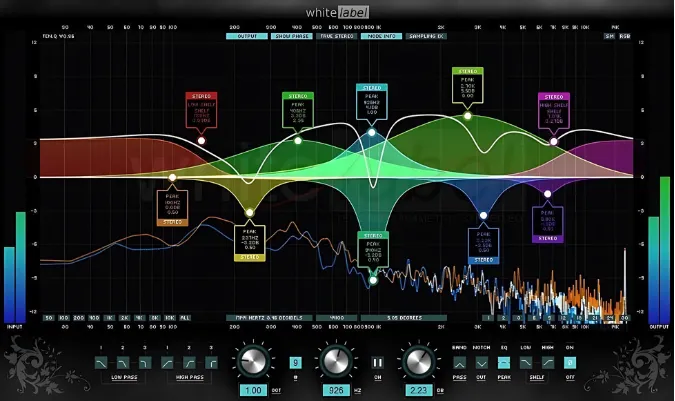Select the second high pass slope icon
The width and height of the screenshot is (675, 401).
(189, 363)
